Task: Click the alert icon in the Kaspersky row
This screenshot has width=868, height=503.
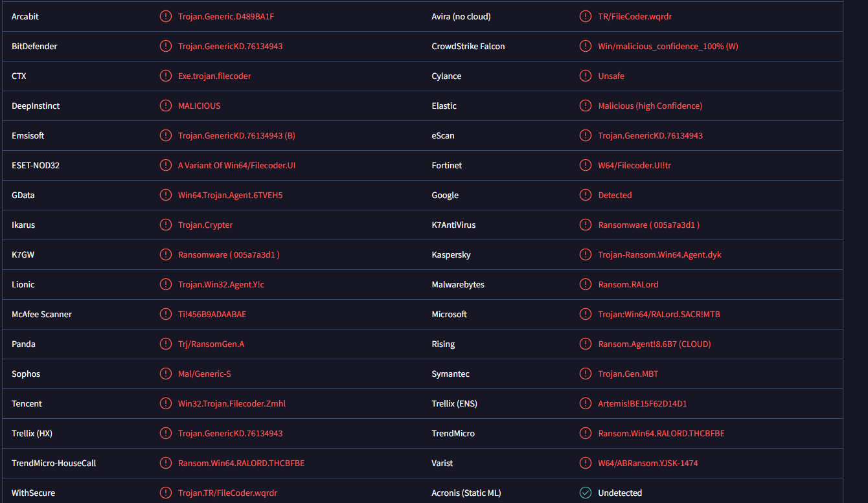Action: click(x=586, y=254)
